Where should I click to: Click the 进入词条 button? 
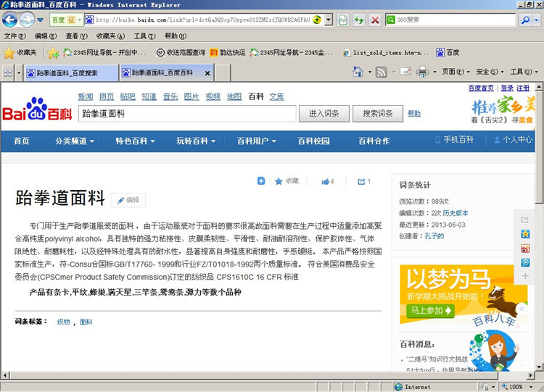point(323,114)
